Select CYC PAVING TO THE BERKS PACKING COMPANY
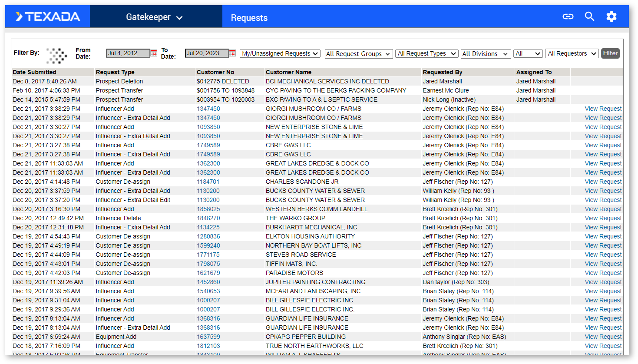The height and width of the screenshot is (364, 638). 336,90
